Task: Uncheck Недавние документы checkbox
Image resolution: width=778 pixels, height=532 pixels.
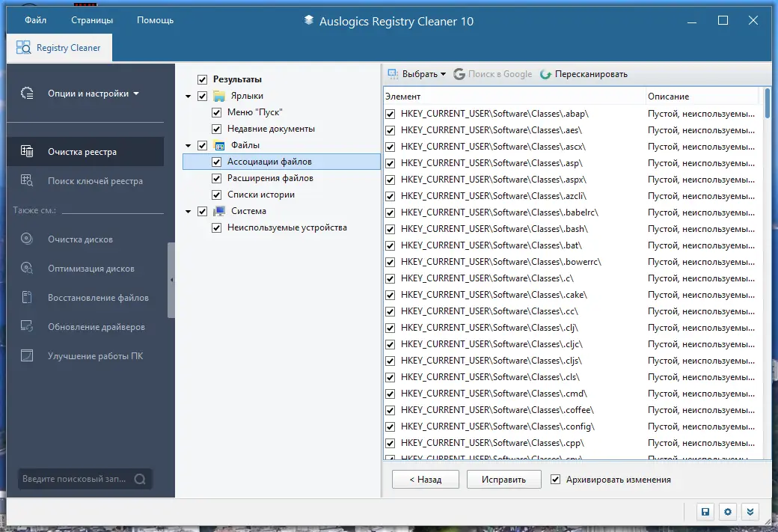Action: (x=216, y=129)
